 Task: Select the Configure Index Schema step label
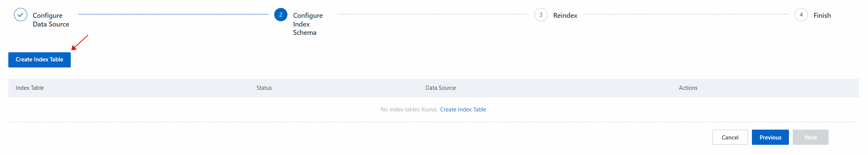coord(307,24)
